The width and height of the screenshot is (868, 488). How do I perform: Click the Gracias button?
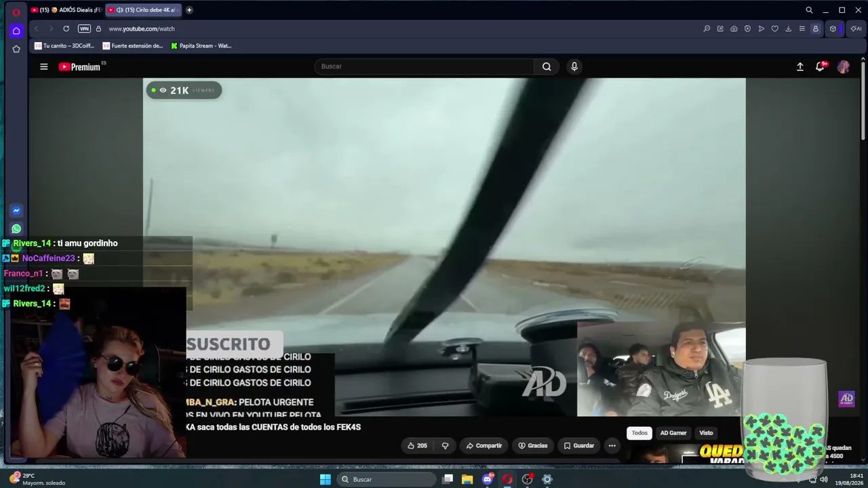[533, 445]
